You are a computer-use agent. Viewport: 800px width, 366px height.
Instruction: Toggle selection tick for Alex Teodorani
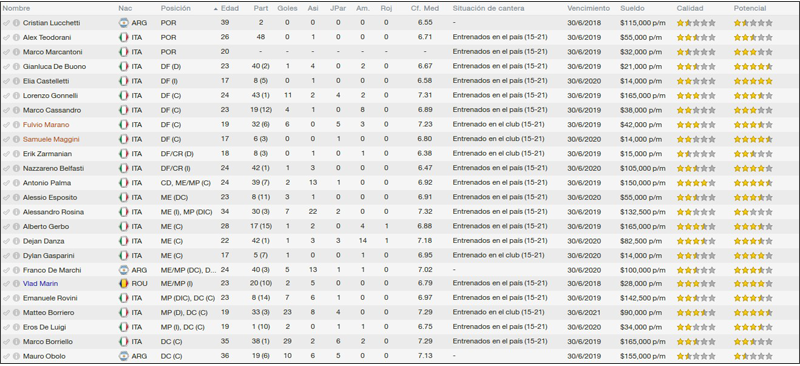coord(6,38)
